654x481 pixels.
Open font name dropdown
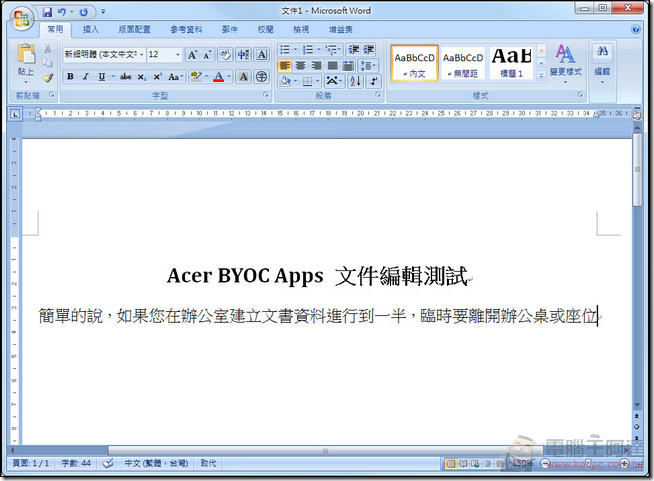point(141,55)
